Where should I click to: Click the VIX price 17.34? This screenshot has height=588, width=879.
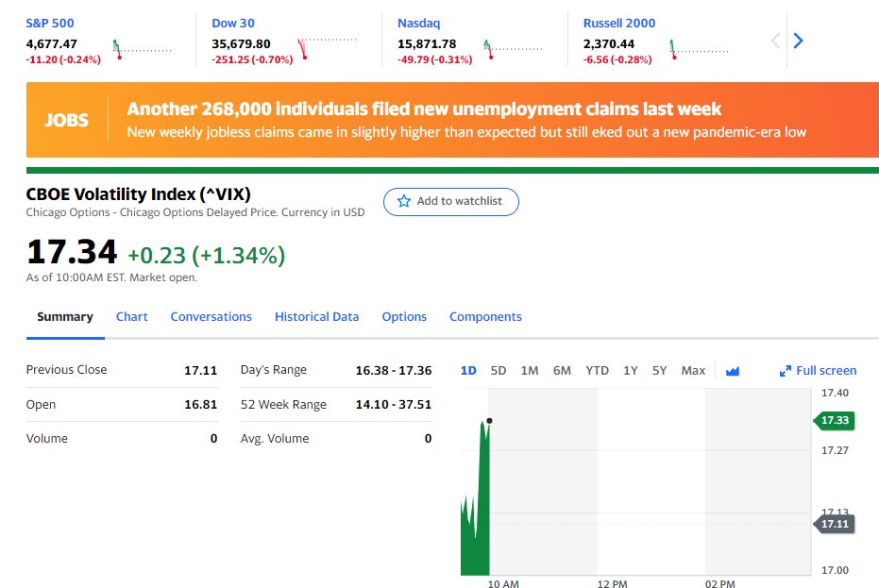click(72, 252)
